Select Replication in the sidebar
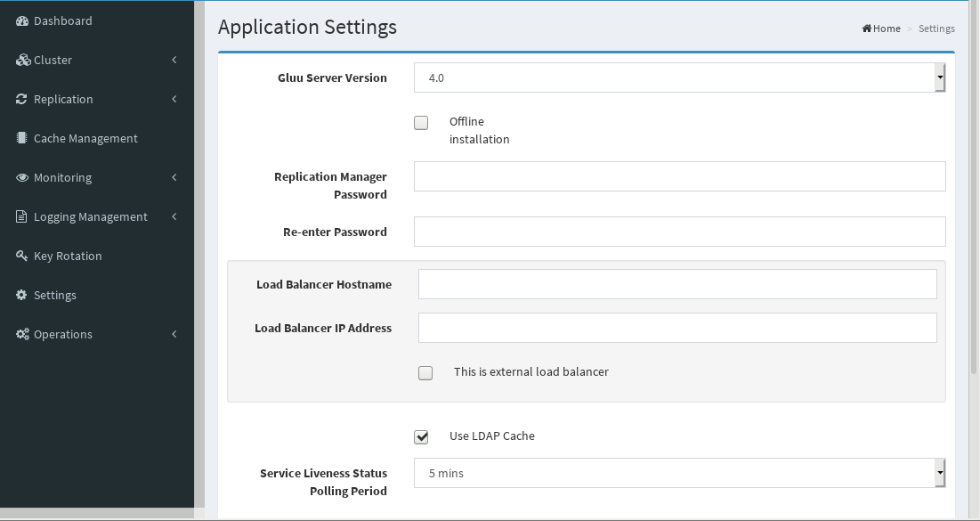This screenshot has width=980, height=521. coord(97,99)
